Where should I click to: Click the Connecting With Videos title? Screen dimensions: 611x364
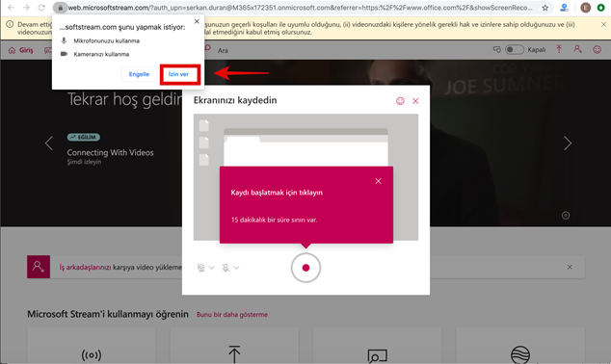(x=110, y=152)
